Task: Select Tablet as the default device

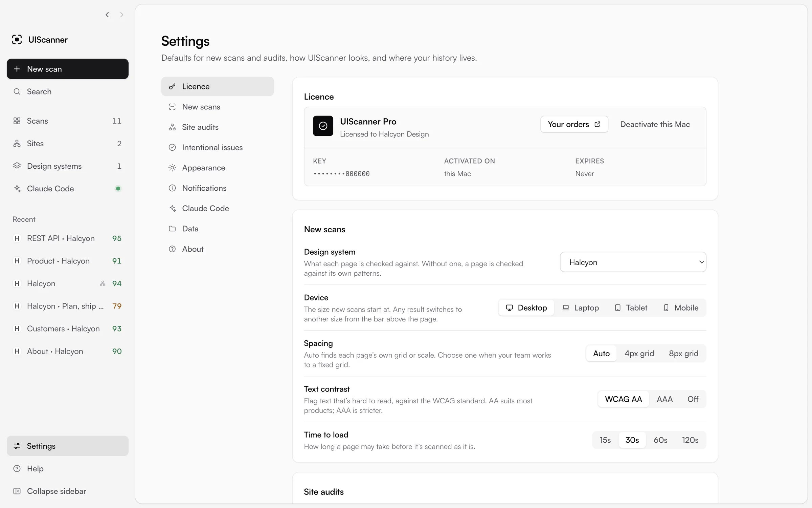Action: [x=631, y=308]
